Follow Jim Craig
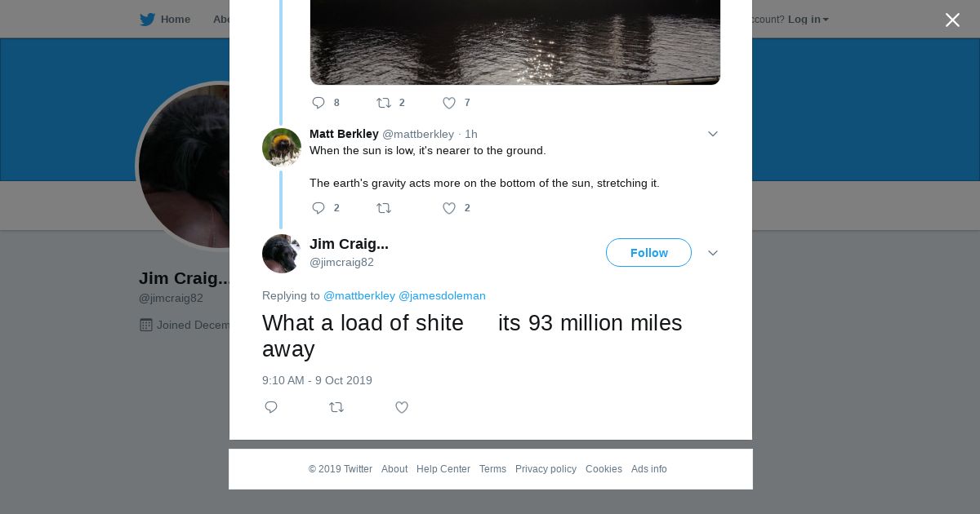The image size is (980, 514). pyautogui.click(x=648, y=253)
